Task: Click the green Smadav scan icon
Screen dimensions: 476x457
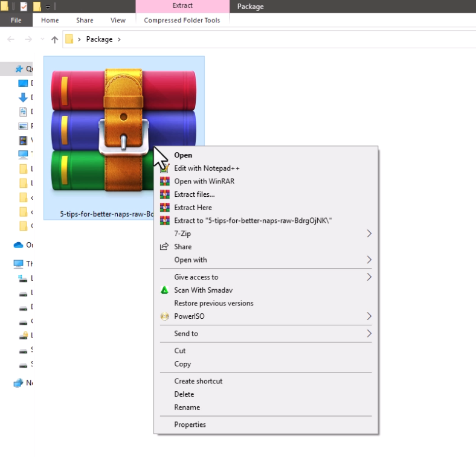Action: (164, 290)
